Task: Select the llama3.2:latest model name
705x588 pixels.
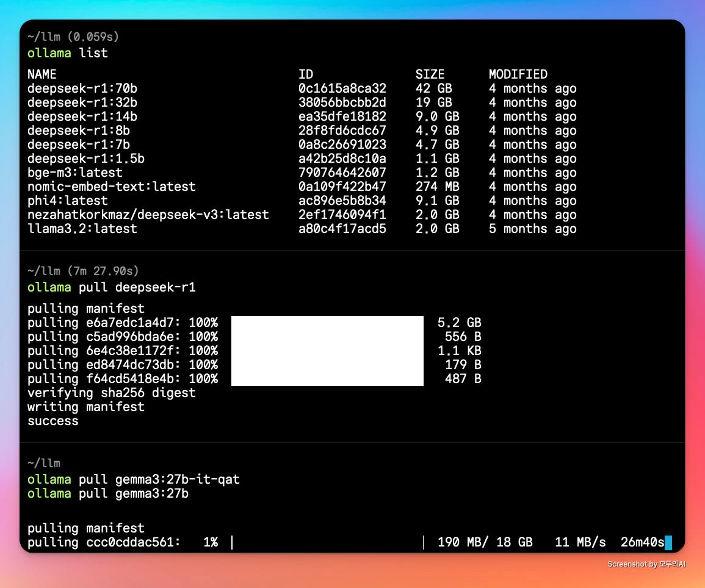Action: 82,229
